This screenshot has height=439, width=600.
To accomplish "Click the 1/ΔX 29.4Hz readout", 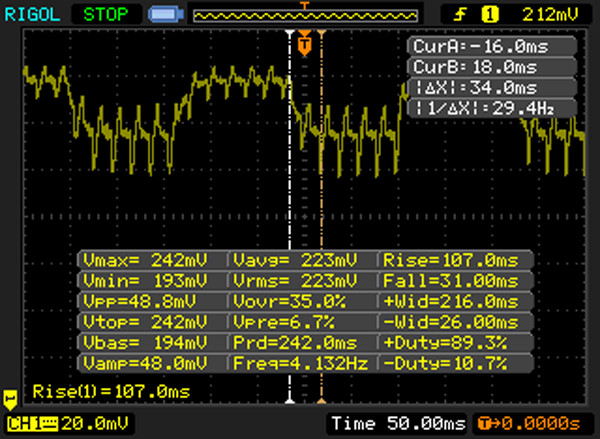I will coord(492,109).
